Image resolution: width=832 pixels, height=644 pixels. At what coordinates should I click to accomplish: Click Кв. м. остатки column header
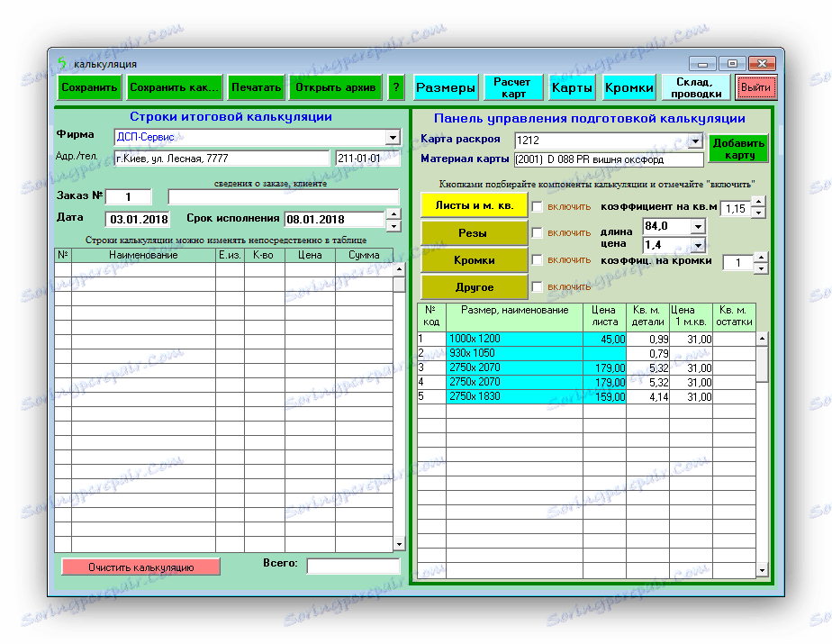point(734,316)
